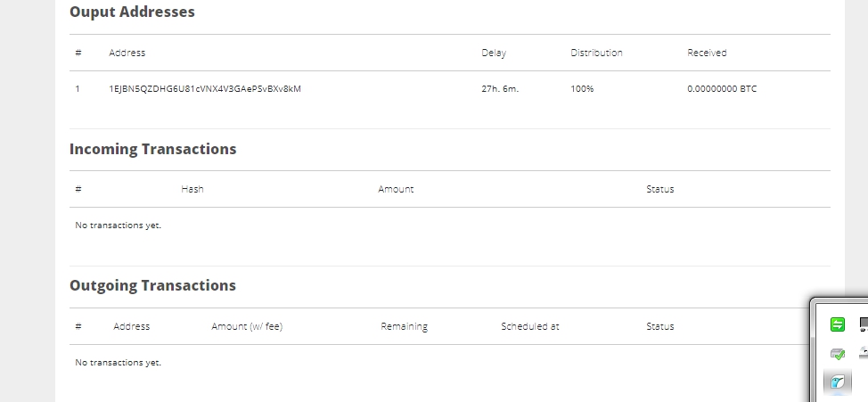The width and height of the screenshot is (868, 402).
Task: Click the 'Amount (w/ fee)' column header
Action: [x=247, y=326]
